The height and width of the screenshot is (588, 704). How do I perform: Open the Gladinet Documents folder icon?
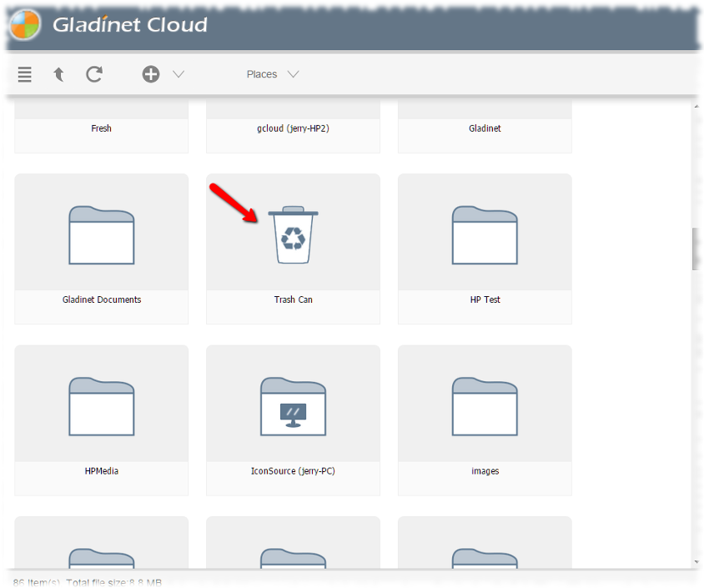[x=102, y=234]
